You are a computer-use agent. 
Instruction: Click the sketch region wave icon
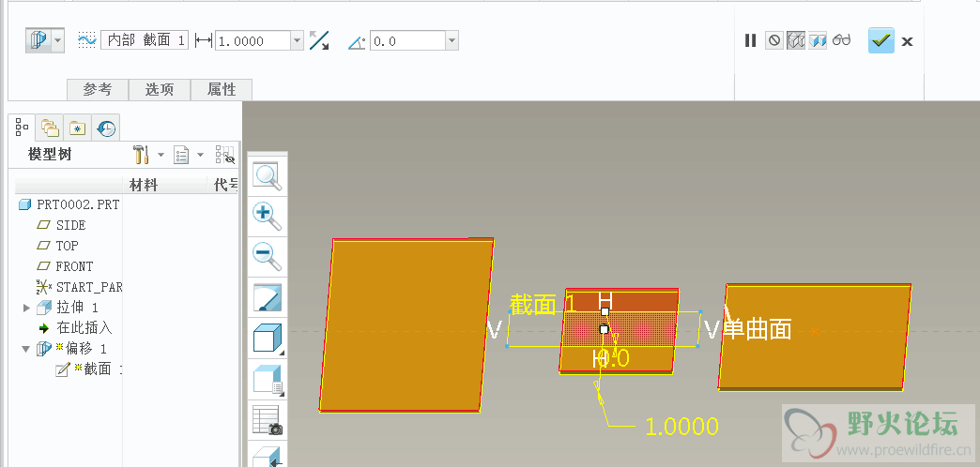pos(87,40)
